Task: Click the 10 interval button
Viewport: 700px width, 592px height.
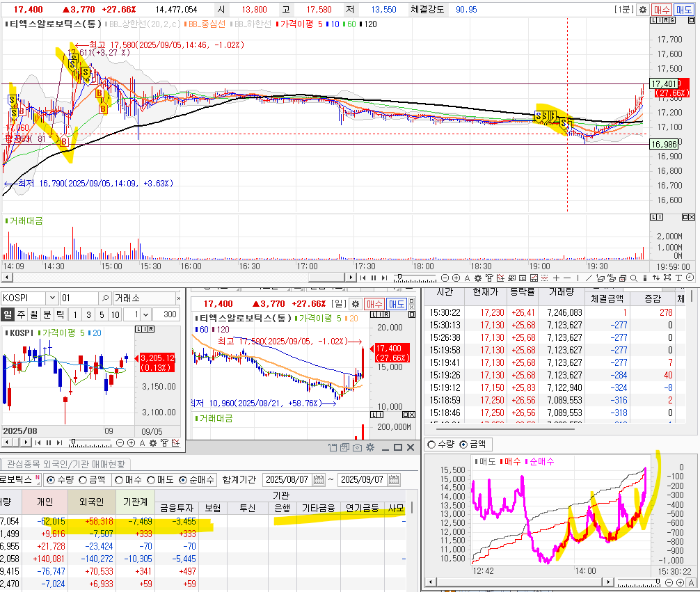Action: pyautogui.click(x=116, y=314)
